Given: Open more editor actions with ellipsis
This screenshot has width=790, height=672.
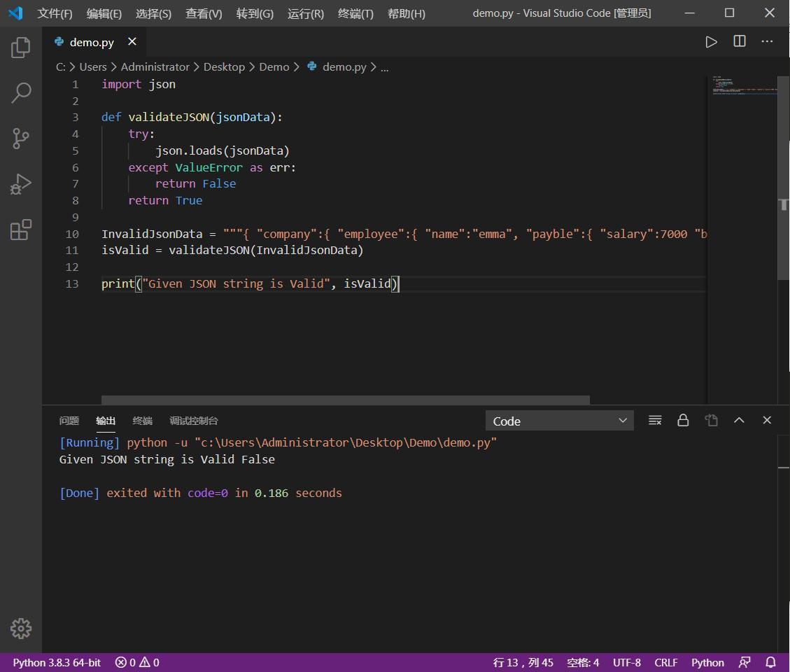Looking at the screenshot, I should (767, 41).
